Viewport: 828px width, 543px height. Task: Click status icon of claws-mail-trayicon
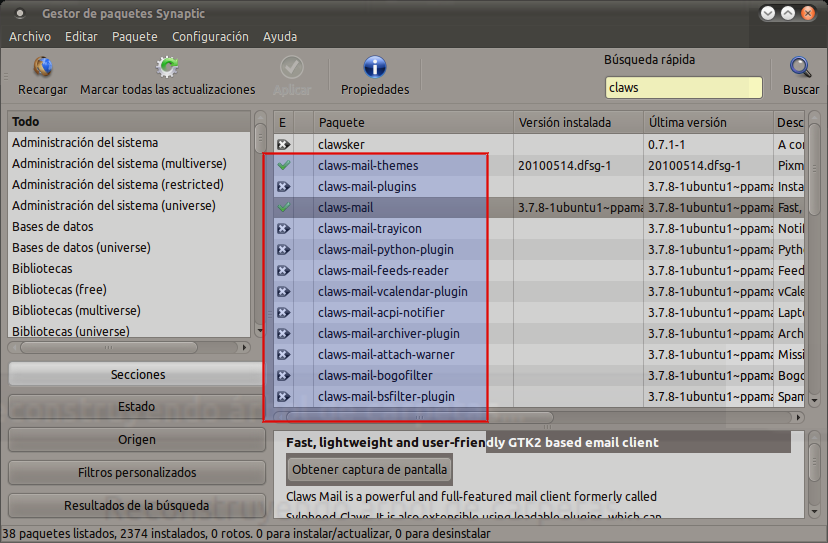(284, 229)
